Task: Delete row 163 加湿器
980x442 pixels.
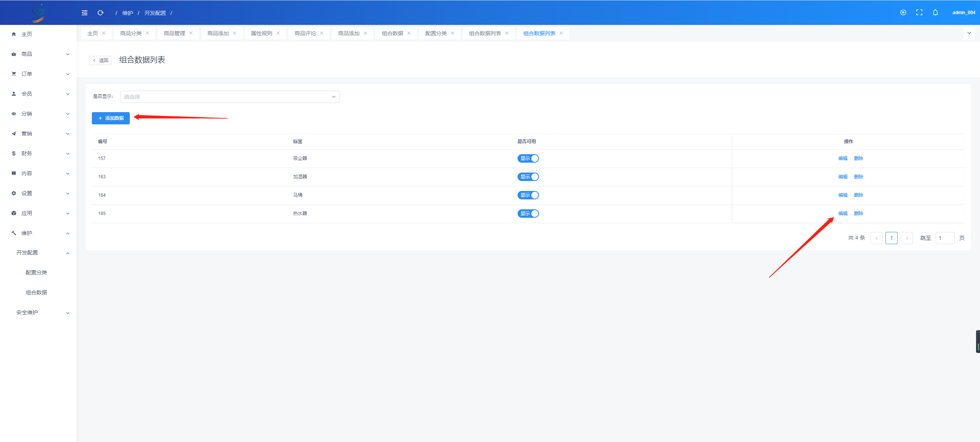Action: tap(858, 177)
